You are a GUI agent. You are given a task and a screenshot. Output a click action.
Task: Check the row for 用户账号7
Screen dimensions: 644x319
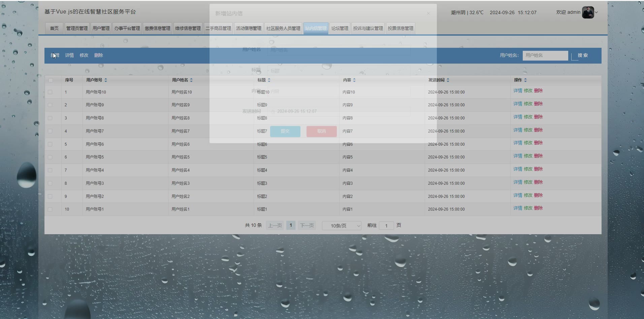tap(50, 131)
